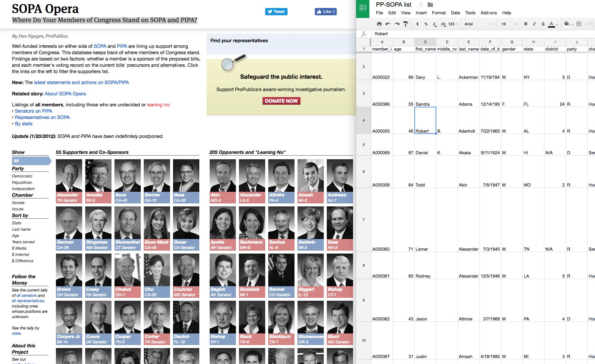Open the Sheets home icon
This screenshot has height=364, width=595.
coord(363,8)
